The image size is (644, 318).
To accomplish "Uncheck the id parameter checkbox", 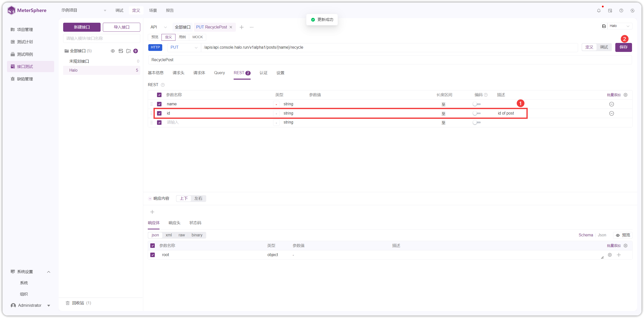I will pyautogui.click(x=159, y=113).
